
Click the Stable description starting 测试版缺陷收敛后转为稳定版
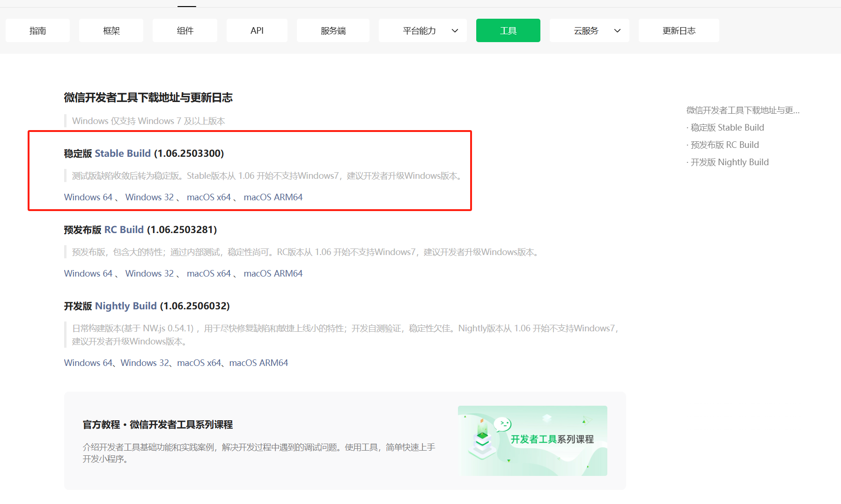267,175
